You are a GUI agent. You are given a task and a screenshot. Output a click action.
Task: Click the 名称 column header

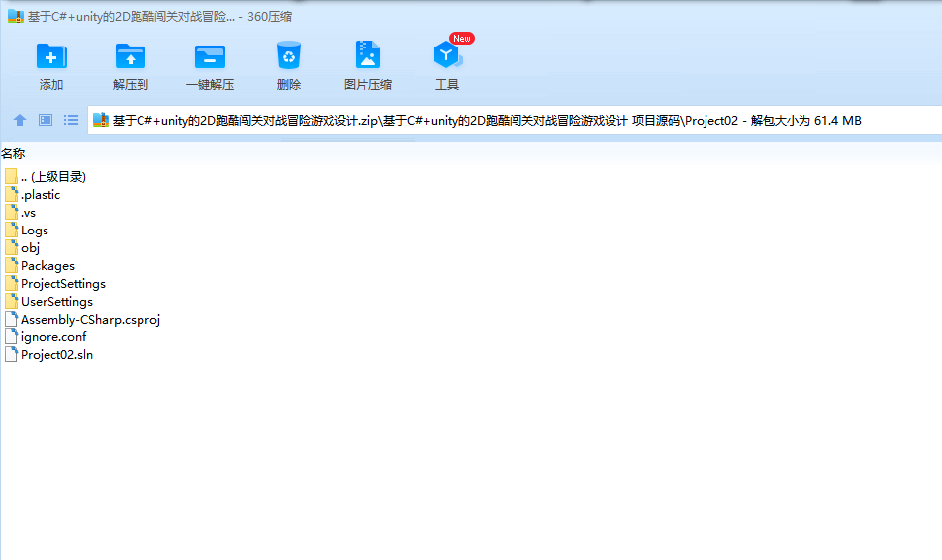(x=13, y=153)
